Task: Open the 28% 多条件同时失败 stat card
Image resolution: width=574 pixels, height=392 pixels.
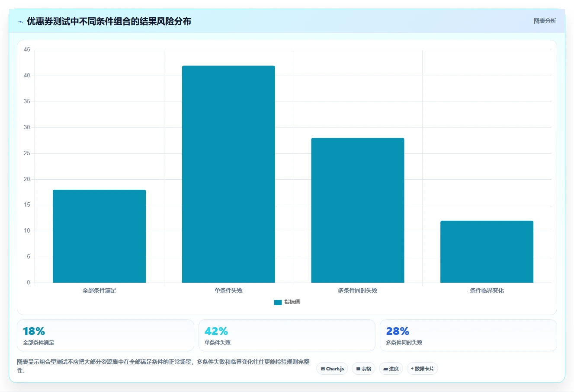Action: click(468, 335)
